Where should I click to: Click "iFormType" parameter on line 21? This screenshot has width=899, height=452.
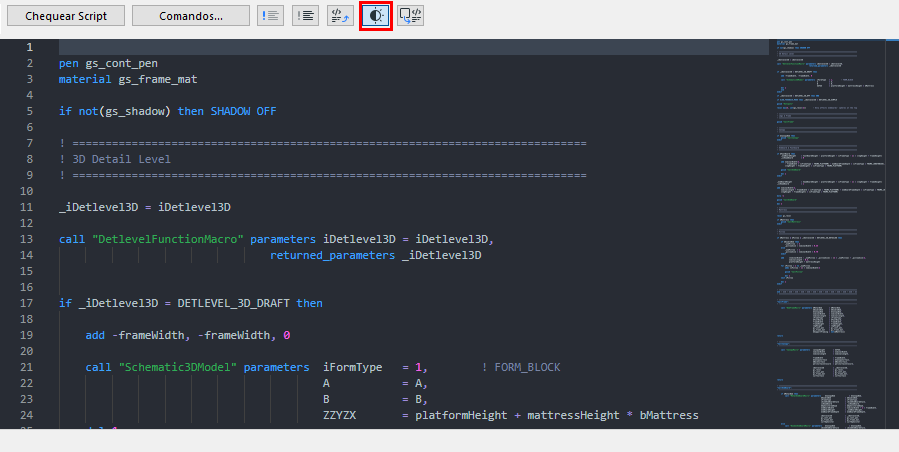[353, 367]
